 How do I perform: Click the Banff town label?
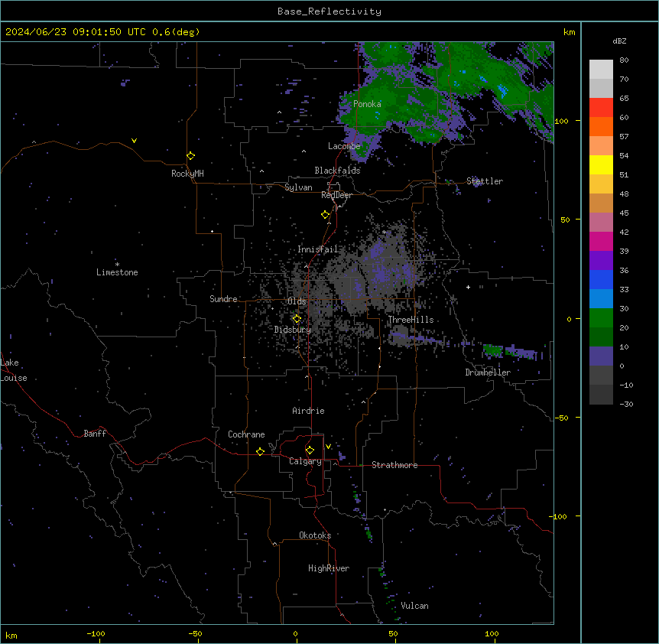tap(95, 434)
